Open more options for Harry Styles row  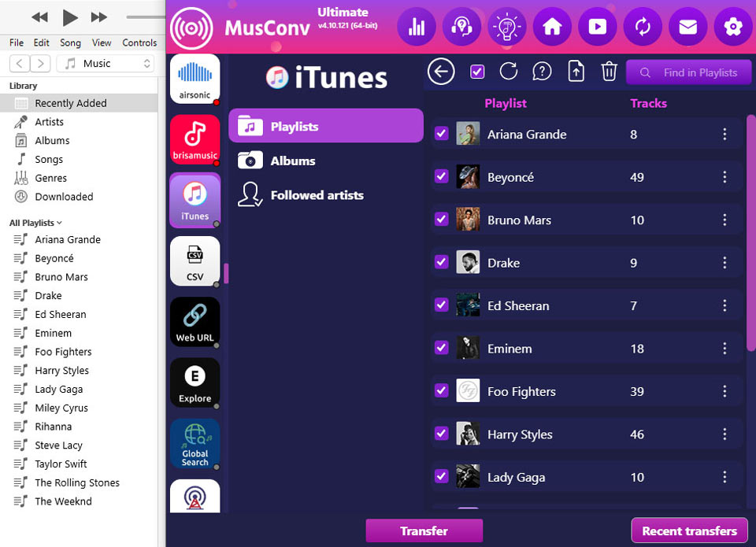point(724,434)
